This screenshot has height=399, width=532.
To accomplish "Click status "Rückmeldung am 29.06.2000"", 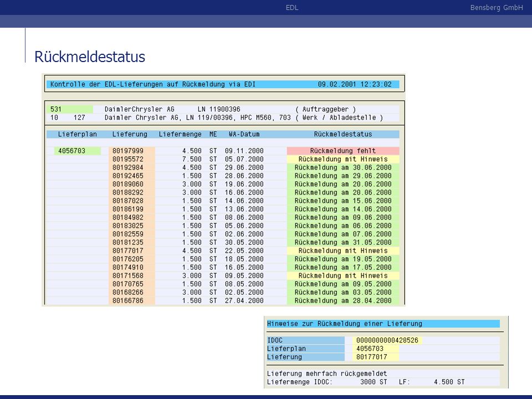I will coord(343,176).
